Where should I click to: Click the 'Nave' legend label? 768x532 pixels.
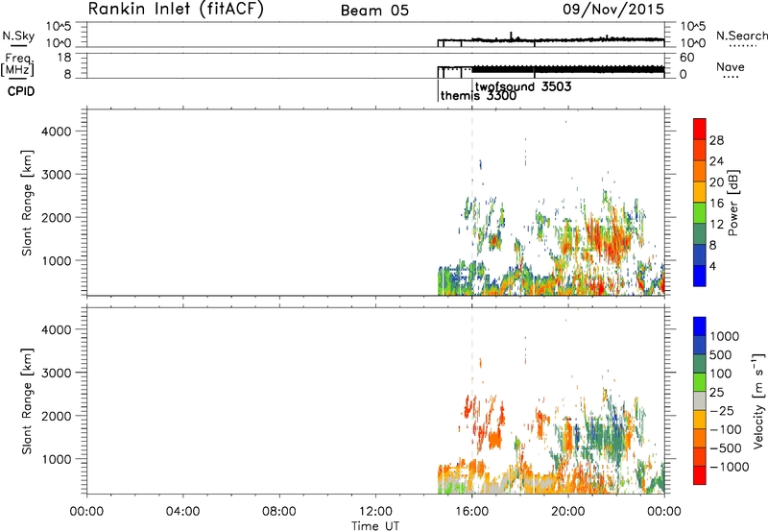[x=731, y=66]
